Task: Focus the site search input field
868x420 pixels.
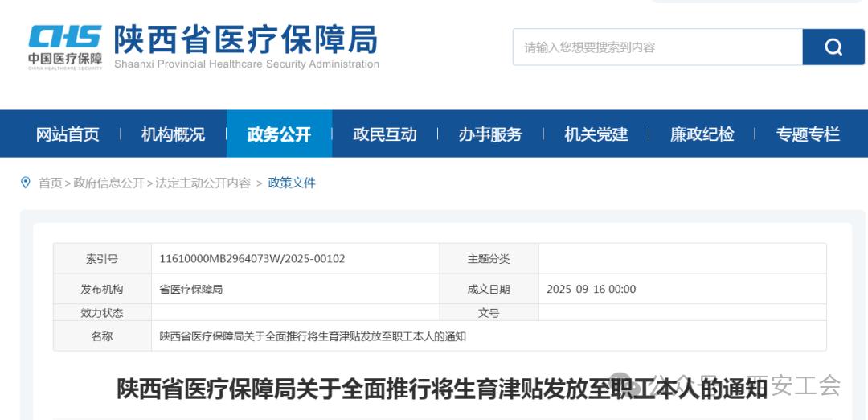Action: [657, 47]
